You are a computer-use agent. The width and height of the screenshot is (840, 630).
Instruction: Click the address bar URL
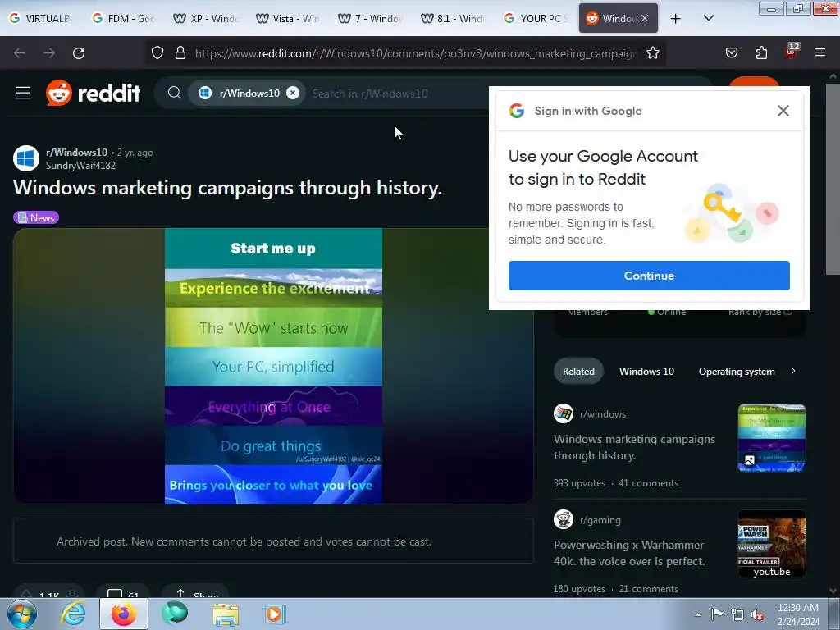click(x=416, y=53)
